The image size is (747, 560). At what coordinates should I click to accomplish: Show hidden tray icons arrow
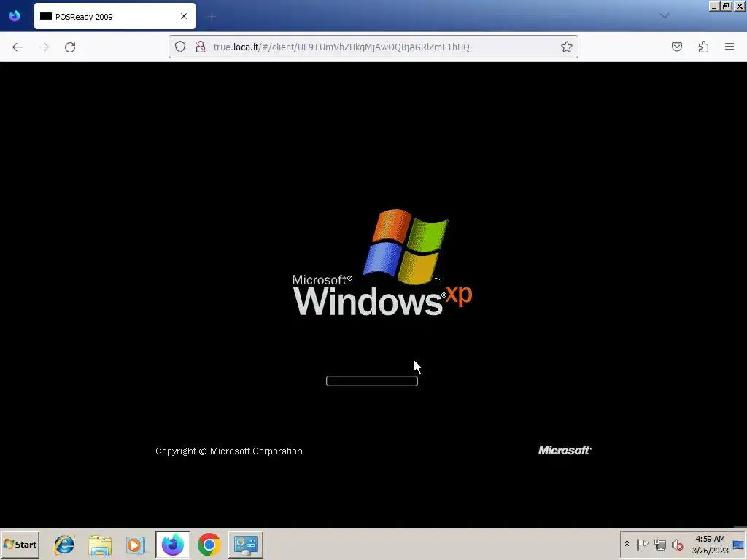(627, 544)
